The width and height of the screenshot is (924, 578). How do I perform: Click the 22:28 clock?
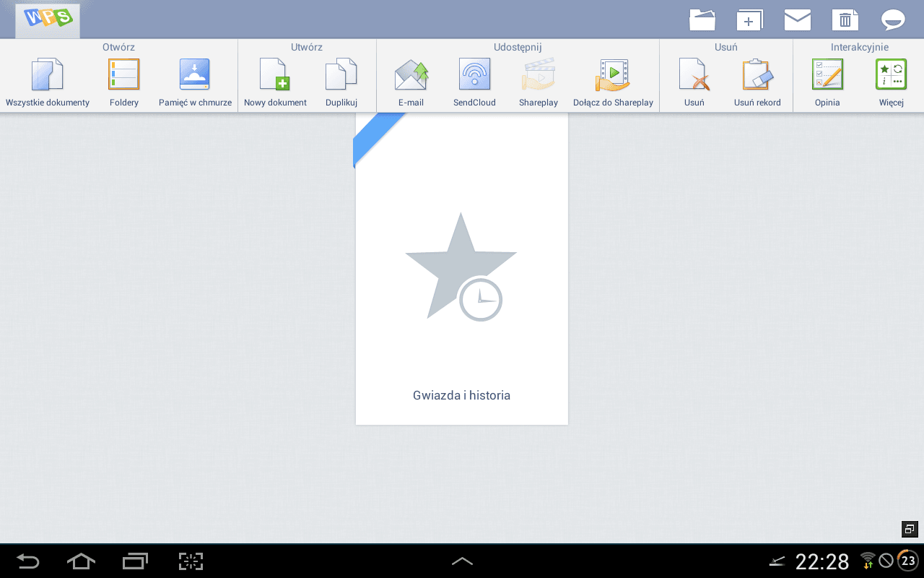(822, 561)
